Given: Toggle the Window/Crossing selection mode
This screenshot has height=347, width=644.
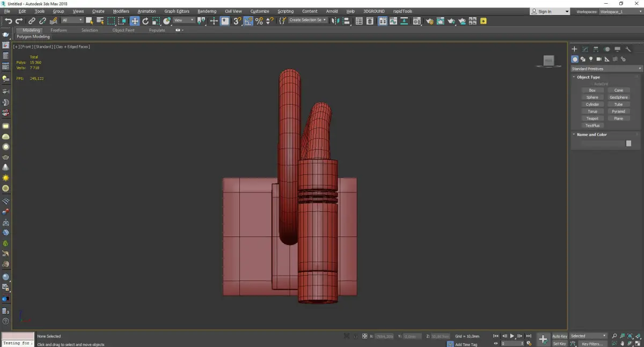Looking at the screenshot, I should [x=122, y=21].
